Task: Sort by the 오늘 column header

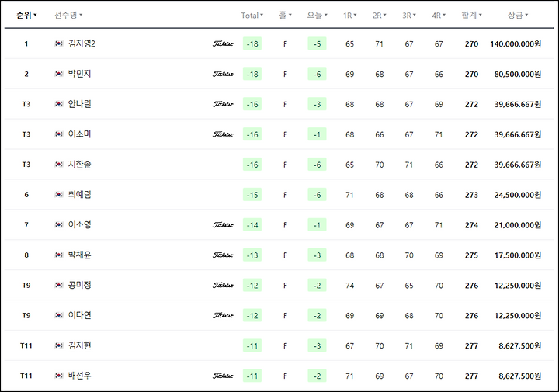Action: tap(318, 16)
